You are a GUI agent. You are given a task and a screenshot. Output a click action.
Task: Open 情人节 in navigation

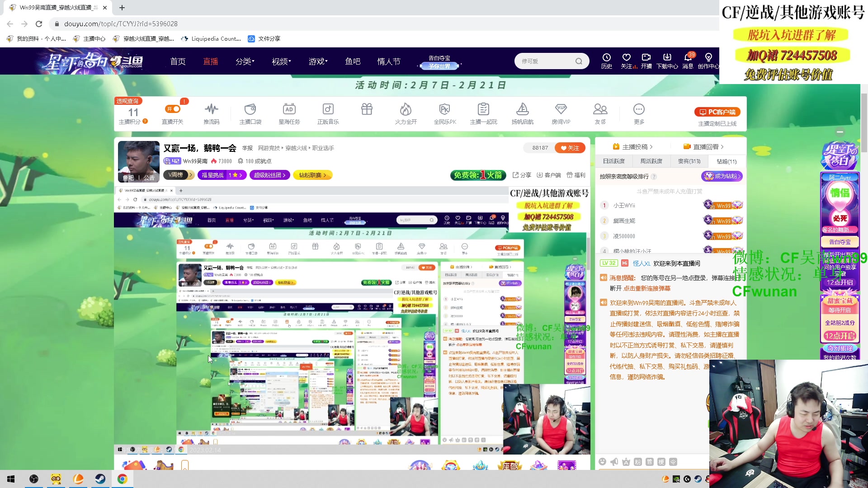pyautogui.click(x=389, y=61)
